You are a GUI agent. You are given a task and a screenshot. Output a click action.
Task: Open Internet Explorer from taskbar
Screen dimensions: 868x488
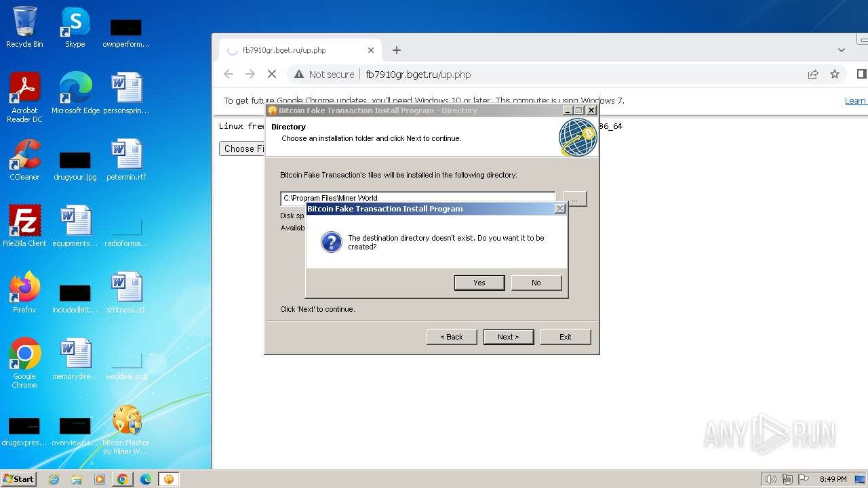click(x=54, y=479)
